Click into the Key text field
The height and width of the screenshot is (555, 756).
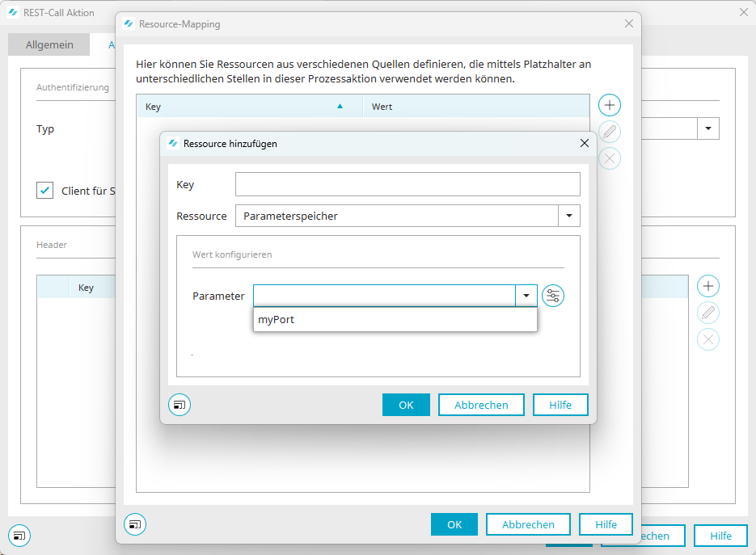tap(408, 184)
